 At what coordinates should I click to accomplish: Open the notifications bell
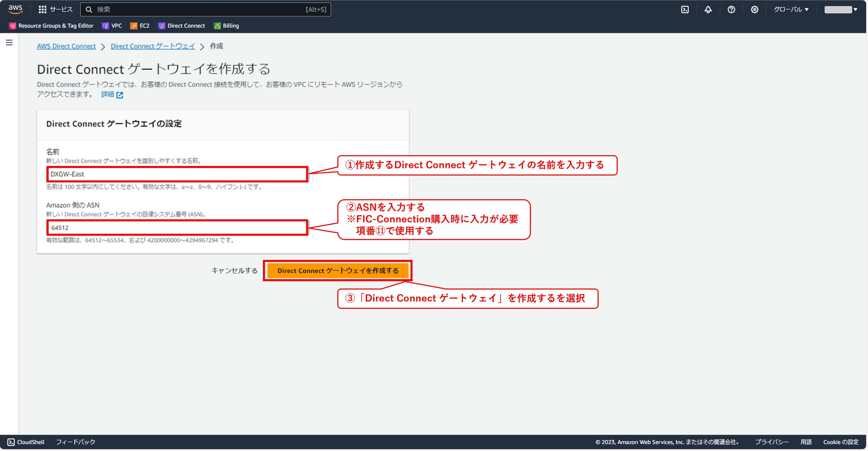coord(708,9)
